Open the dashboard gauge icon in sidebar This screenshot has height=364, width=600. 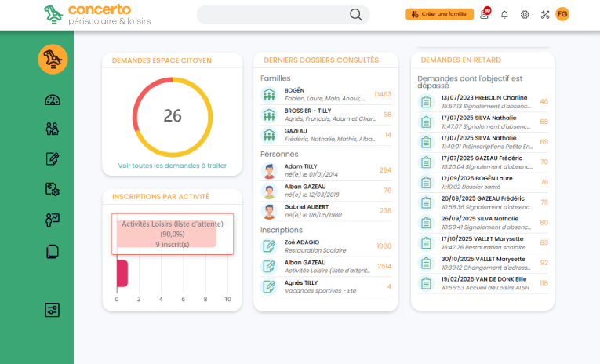tap(53, 100)
